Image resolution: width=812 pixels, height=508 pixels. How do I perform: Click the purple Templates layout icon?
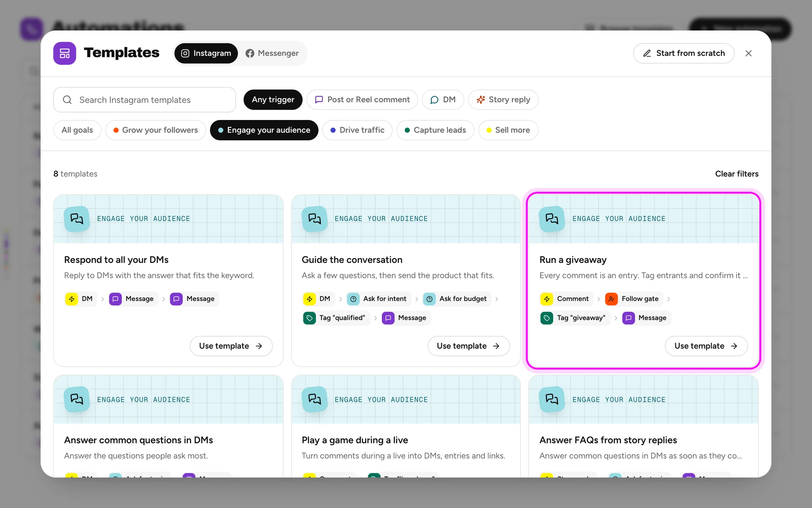coord(65,53)
